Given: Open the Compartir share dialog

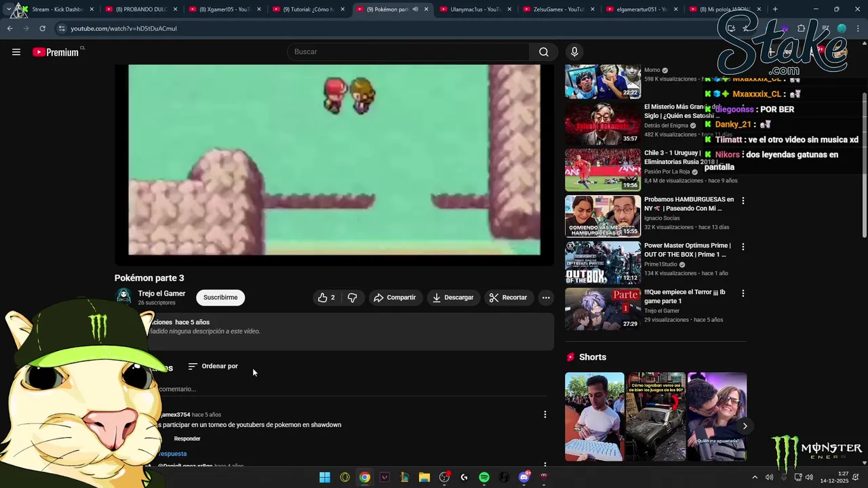Looking at the screenshot, I should (395, 298).
